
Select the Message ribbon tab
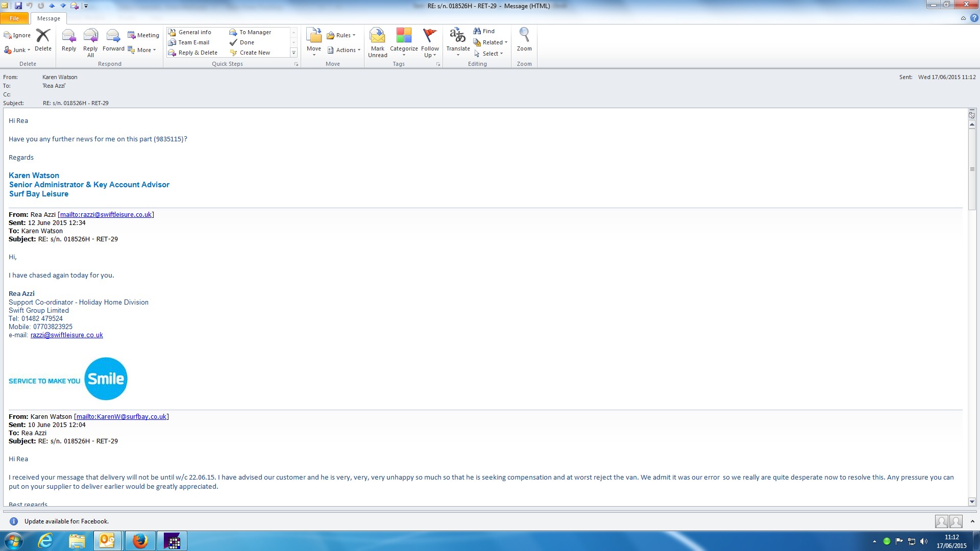48,18
